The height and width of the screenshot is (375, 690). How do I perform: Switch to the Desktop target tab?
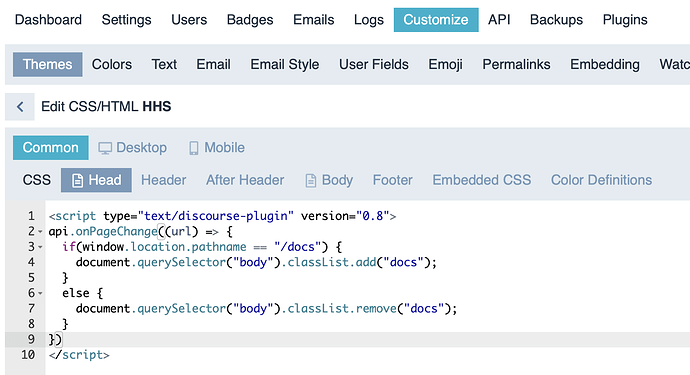(x=132, y=148)
